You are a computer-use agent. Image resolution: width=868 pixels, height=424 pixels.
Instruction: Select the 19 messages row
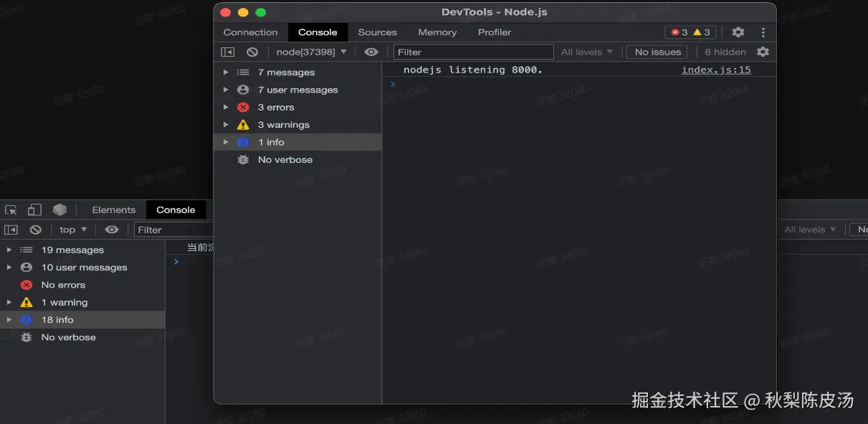point(82,250)
